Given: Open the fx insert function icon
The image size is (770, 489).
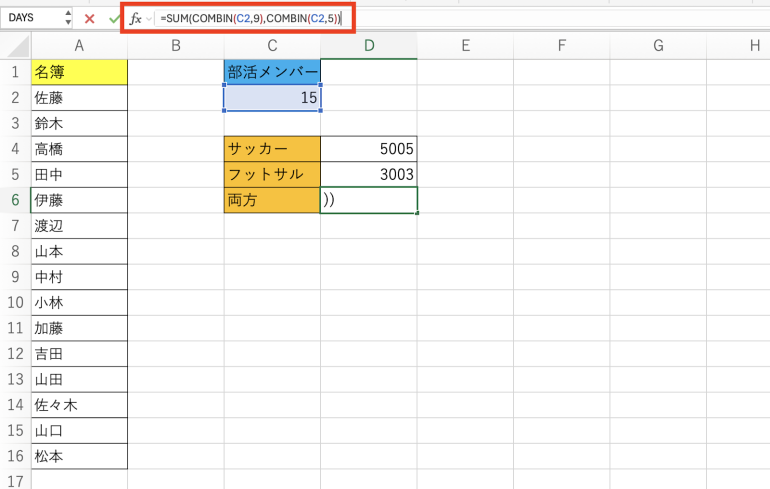Looking at the screenshot, I should coord(135,18).
